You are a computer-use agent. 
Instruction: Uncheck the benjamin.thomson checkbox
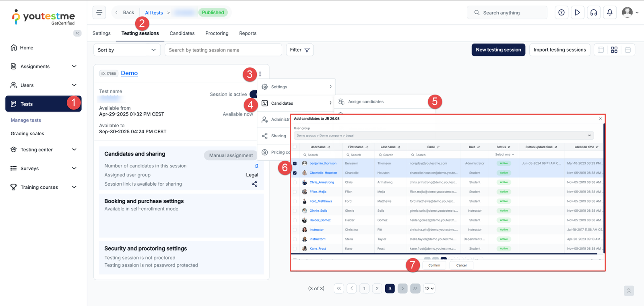click(295, 163)
